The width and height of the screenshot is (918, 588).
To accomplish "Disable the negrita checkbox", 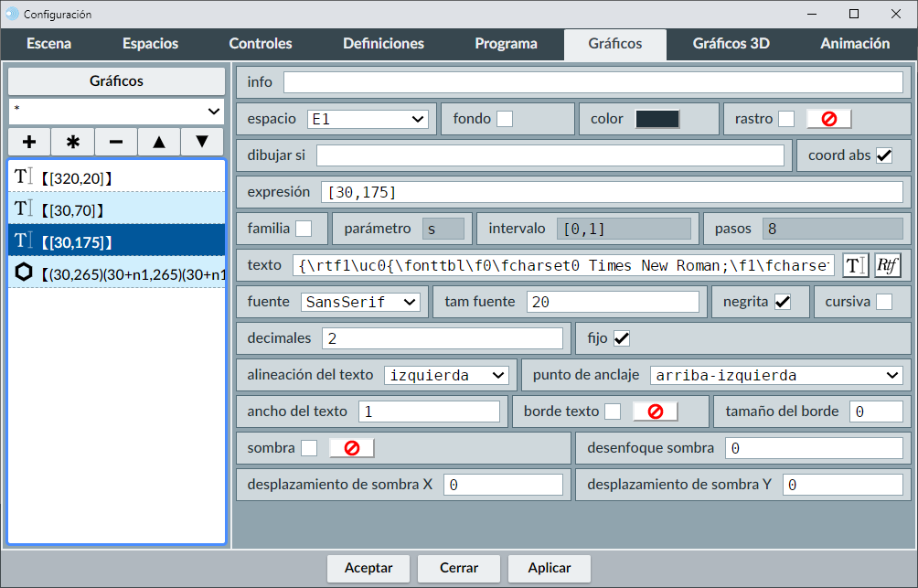I will [783, 302].
